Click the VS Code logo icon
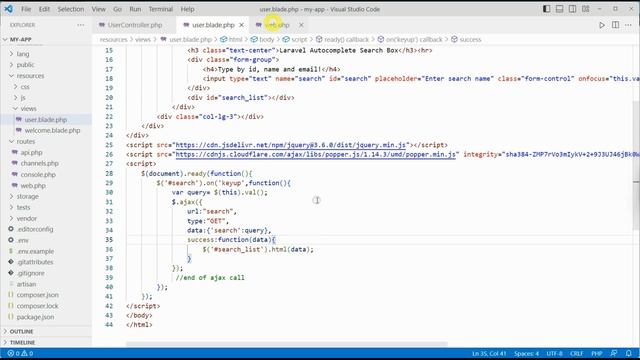This screenshot has width=640, height=360. click(8, 9)
